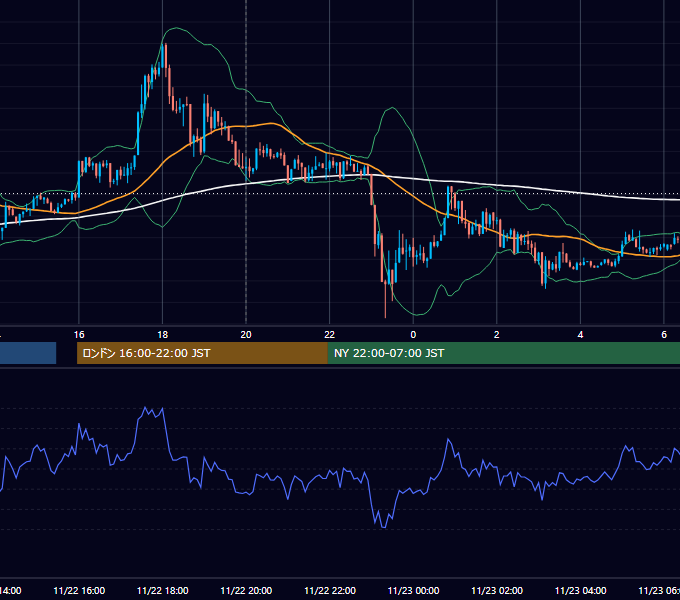The width and height of the screenshot is (680, 600).
Task: Click the NY 22:00-07:00 JST session bar
Action: coord(503,353)
